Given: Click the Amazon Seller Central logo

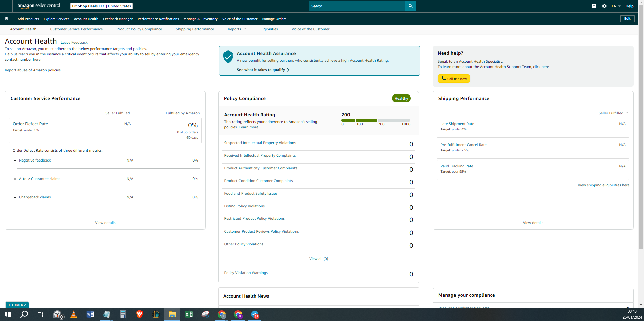Looking at the screenshot, I should tap(39, 6).
